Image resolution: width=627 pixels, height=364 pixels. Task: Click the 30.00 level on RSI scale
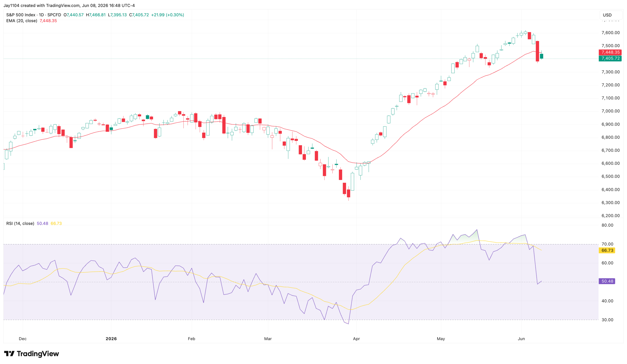(607, 320)
